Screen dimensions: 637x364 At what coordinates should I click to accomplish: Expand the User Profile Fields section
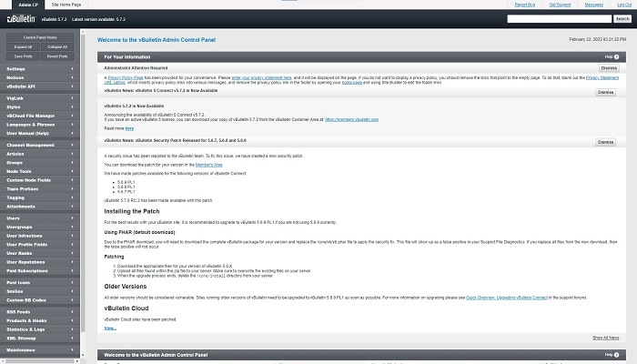pos(40,245)
